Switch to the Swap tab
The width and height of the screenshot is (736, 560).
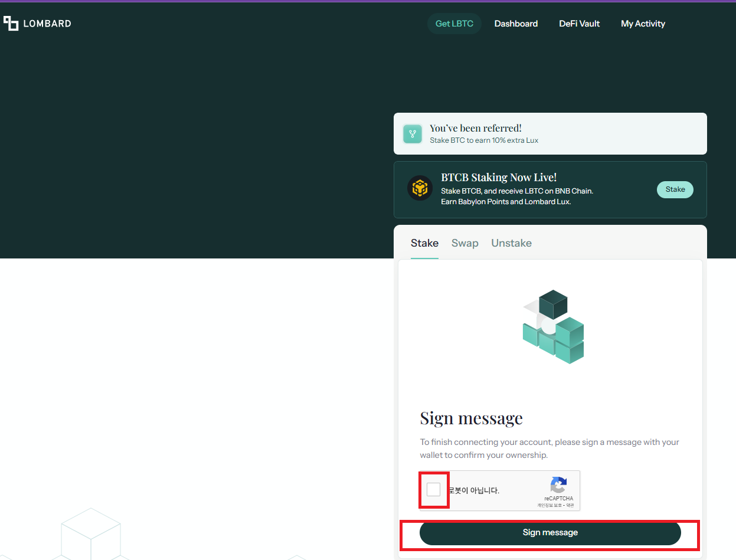point(465,243)
